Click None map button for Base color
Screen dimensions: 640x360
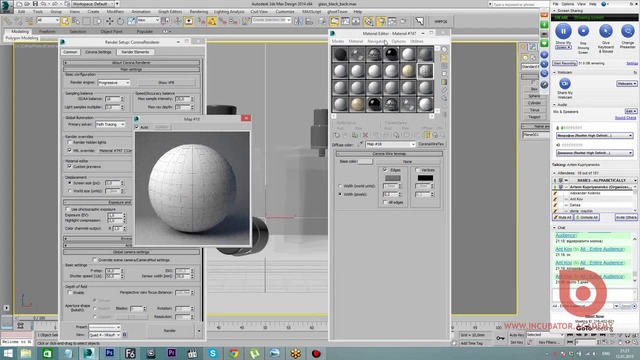point(407,162)
